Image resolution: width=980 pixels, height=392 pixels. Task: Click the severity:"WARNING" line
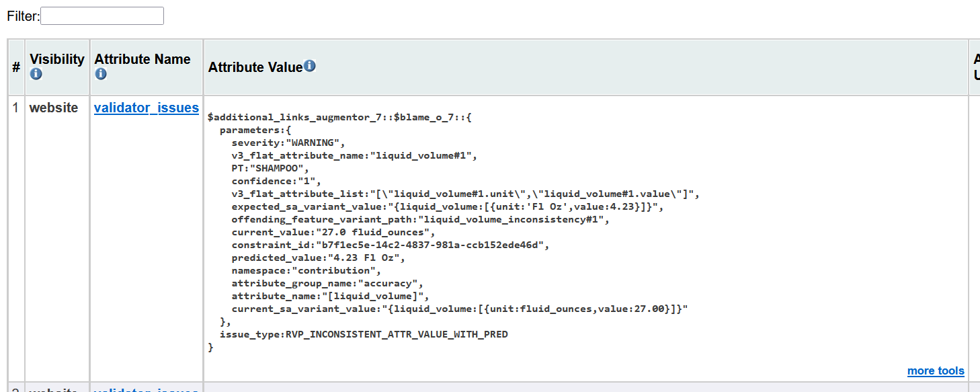[288, 143]
